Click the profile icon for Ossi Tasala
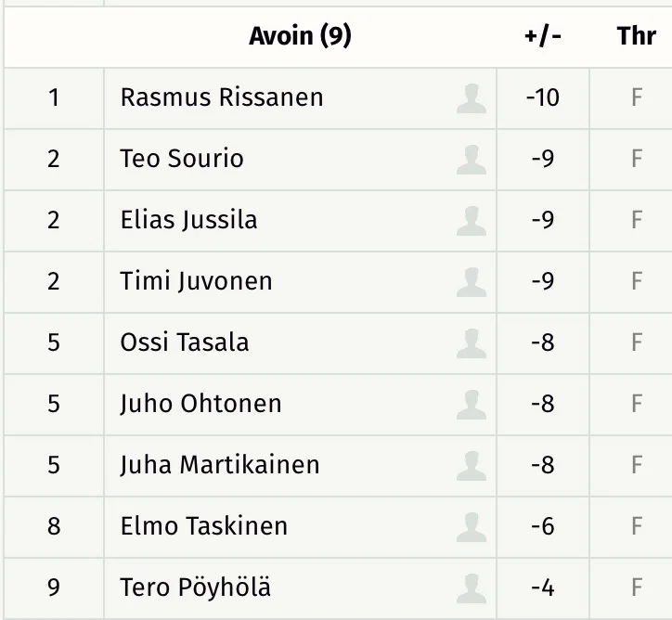Screen dimensions: 672x620 (x=472, y=342)
